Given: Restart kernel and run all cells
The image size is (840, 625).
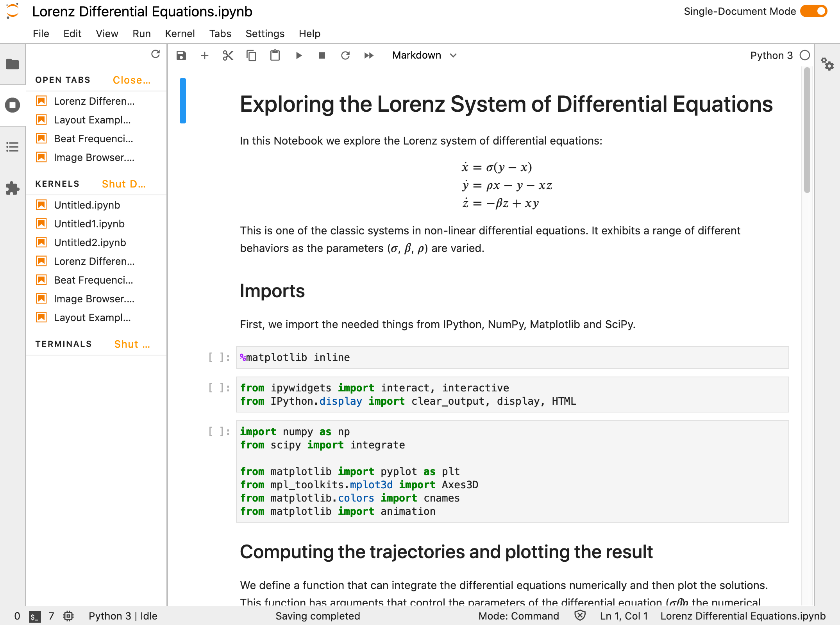Looking at the screenshot, I should 368,55.
